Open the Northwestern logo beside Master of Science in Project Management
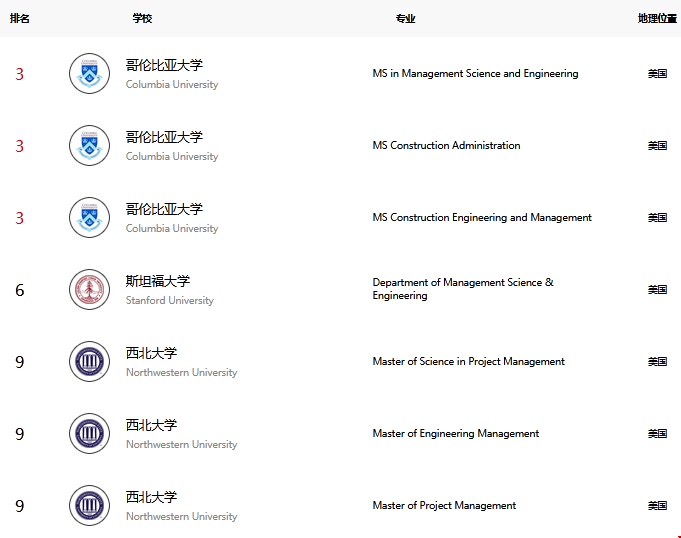This screenshot has width=681, height=538. pyautogui.click(x=89, y=362)
